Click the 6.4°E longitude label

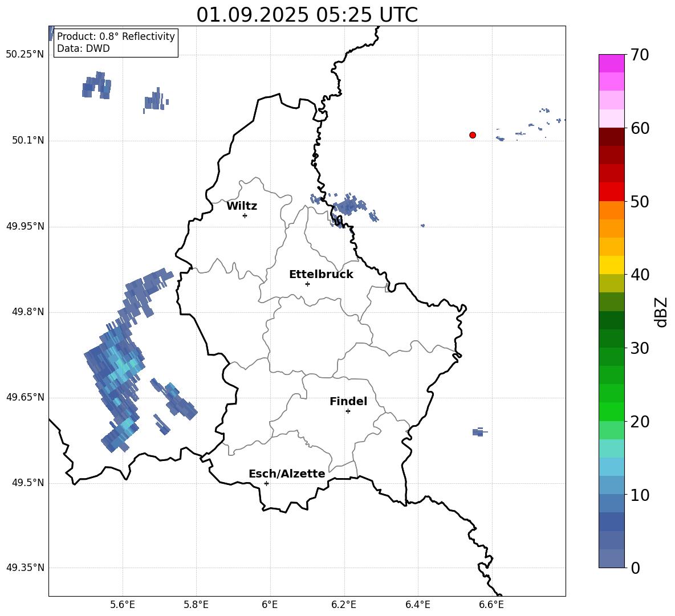coord(417,605)
